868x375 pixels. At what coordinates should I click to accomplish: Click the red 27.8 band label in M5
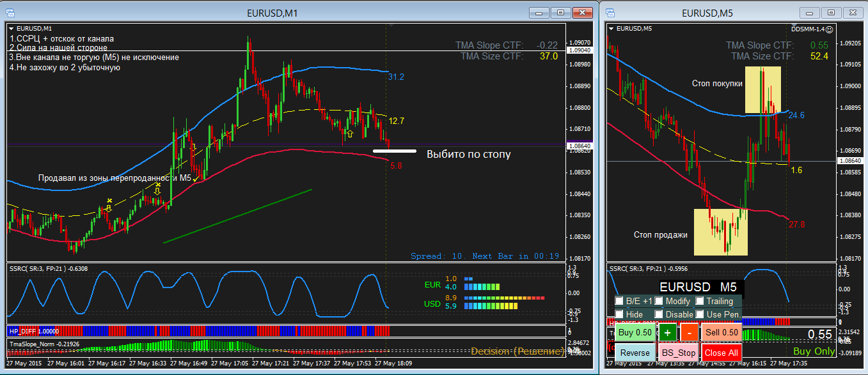click(796, 224)
